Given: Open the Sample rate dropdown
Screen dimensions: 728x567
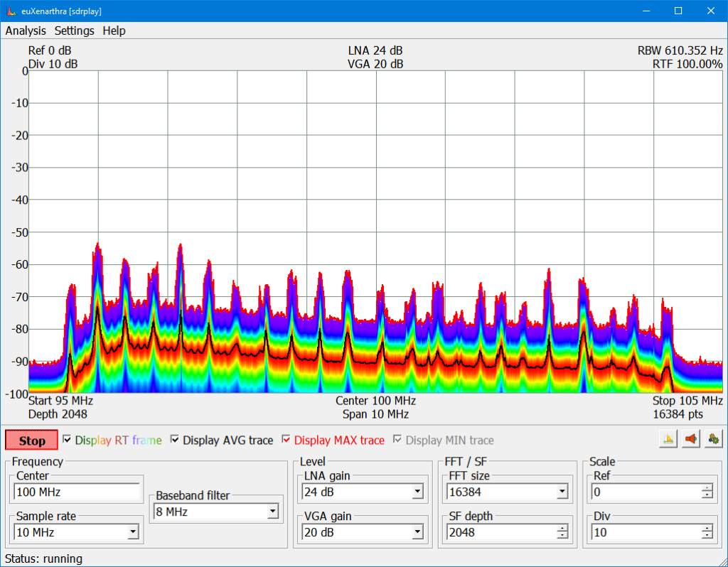Looking at the screenshot, I should (133, 531).
